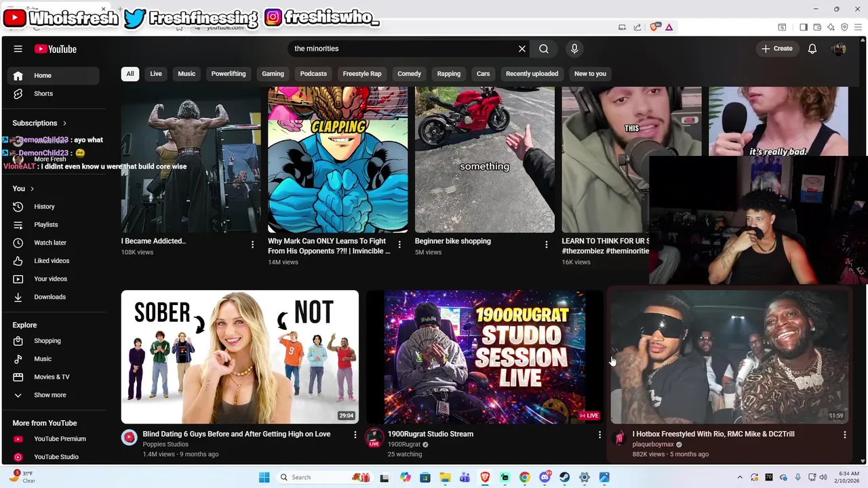Click the '1900Rugrat Studio Stream' title
The width and height of the screenshot is (868, 488).
tap(431, 434)
